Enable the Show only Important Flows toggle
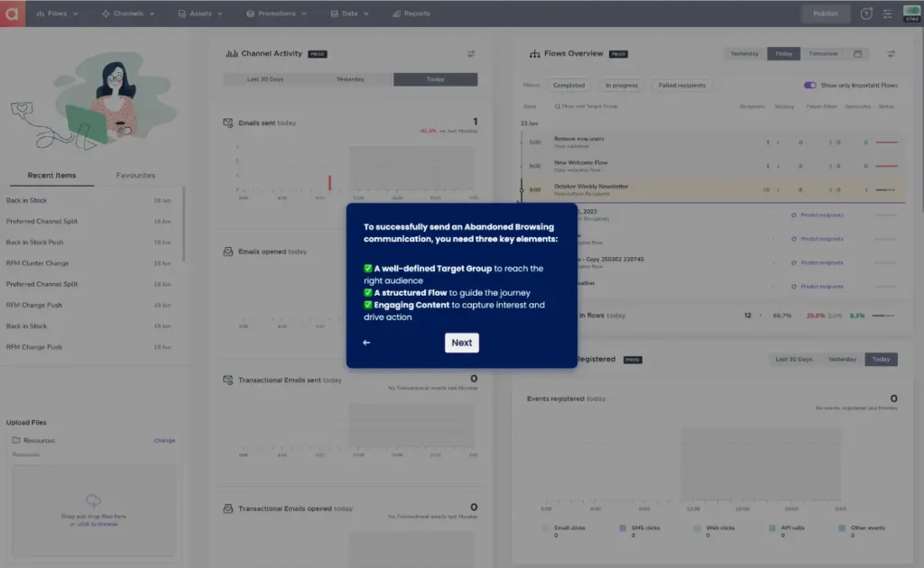Viewport: 924px width, 568px height. click(x=810, y=85)
